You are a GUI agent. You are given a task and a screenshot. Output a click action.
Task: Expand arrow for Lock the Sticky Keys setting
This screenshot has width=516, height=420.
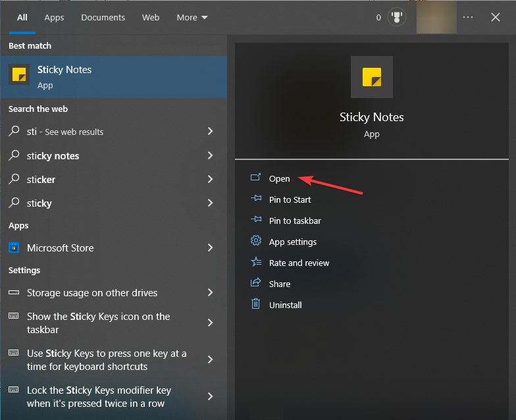(x=211, y=396)
